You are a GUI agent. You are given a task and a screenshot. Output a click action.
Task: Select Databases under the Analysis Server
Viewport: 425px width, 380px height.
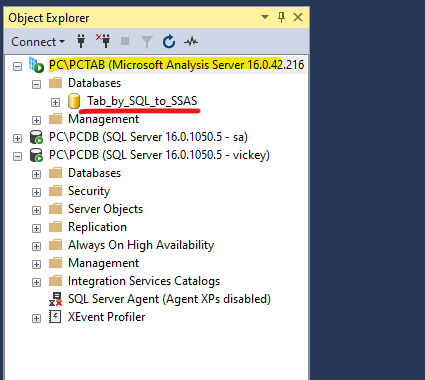[x=94, y=83]
